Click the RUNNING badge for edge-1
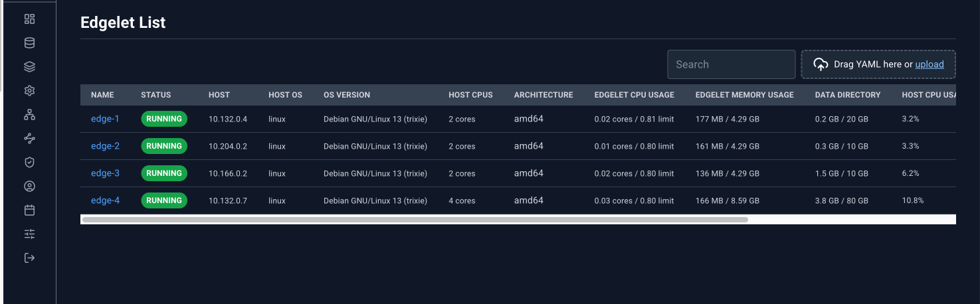The height and width of the screenshot is (304, 980). point(164,119)
